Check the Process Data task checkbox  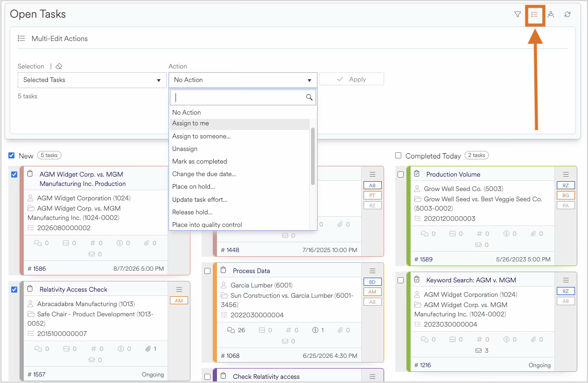[208, 271]
